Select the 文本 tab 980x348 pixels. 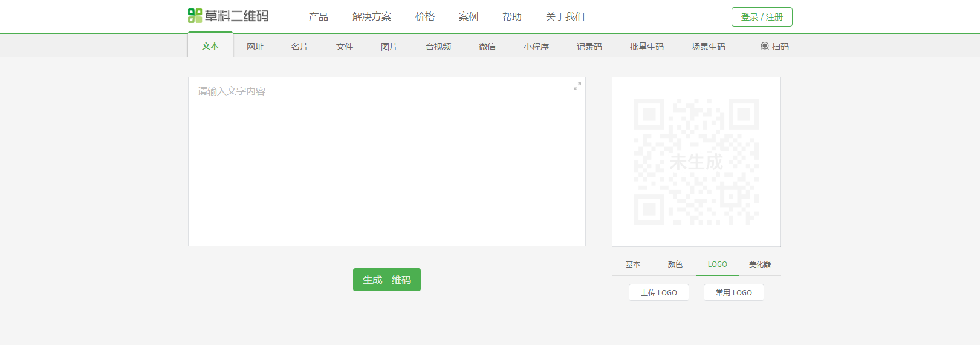tap(210, 45)
